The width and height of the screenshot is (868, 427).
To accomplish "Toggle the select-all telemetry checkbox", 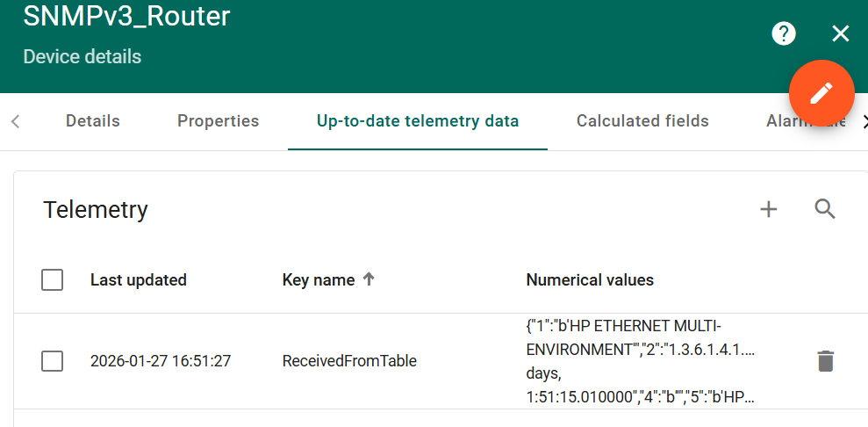I will pyautogui.click(x=53, y=280).
